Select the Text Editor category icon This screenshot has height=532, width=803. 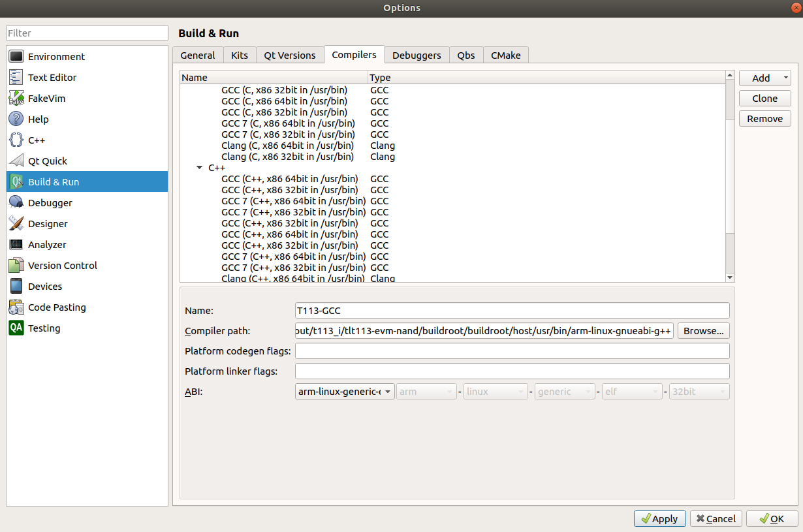tap(17, 78)
